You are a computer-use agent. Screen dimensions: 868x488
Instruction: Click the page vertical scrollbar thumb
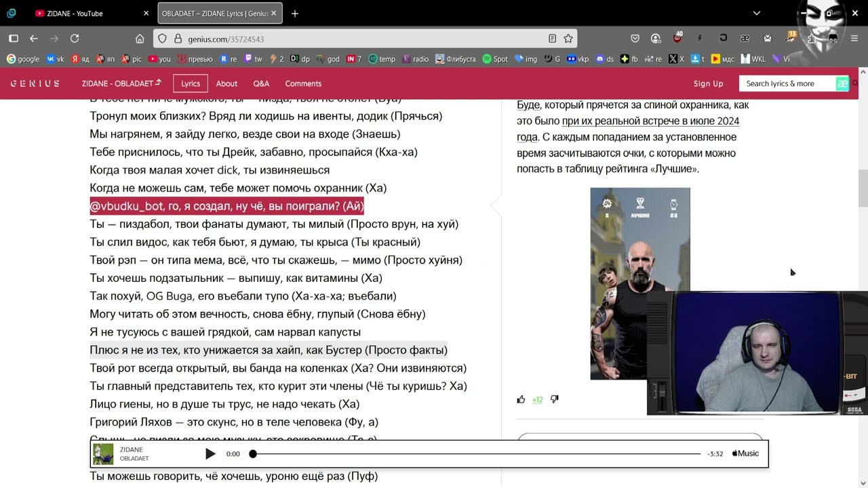863,188
